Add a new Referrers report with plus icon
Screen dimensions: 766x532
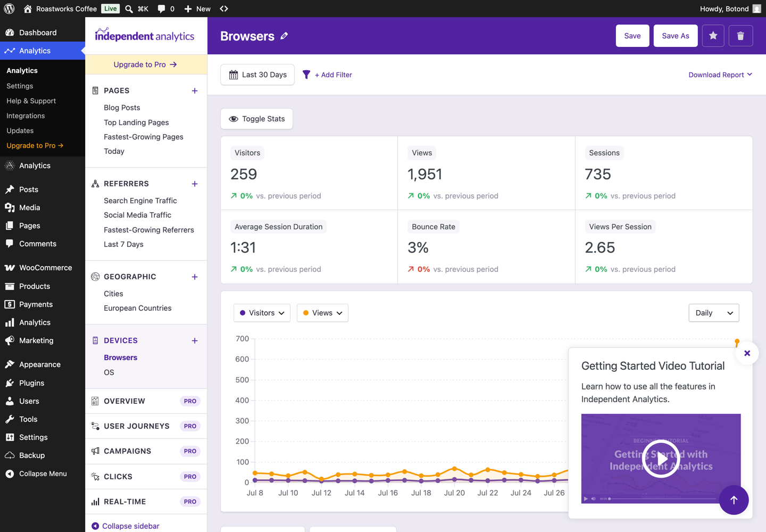point(195,184)
